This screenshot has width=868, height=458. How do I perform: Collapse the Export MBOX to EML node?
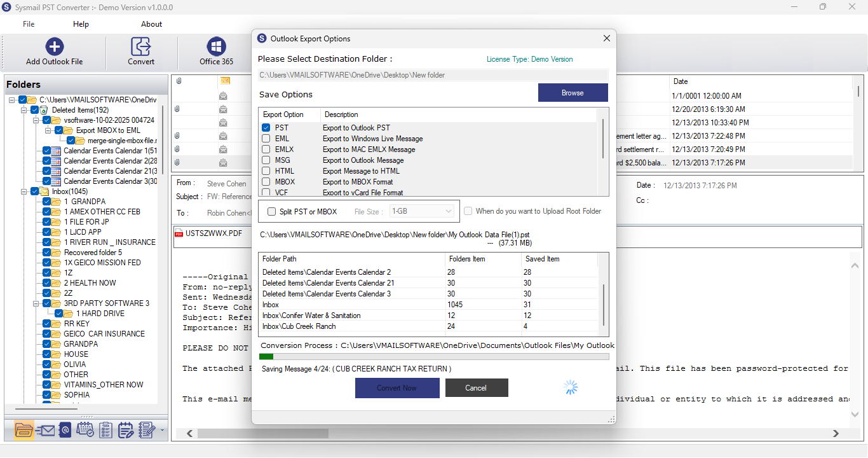point(48,130)
